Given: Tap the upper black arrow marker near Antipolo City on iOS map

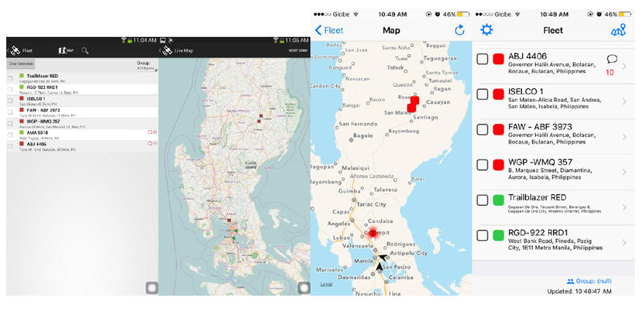Looking at the screenshot, I should [x=382, y=257].
